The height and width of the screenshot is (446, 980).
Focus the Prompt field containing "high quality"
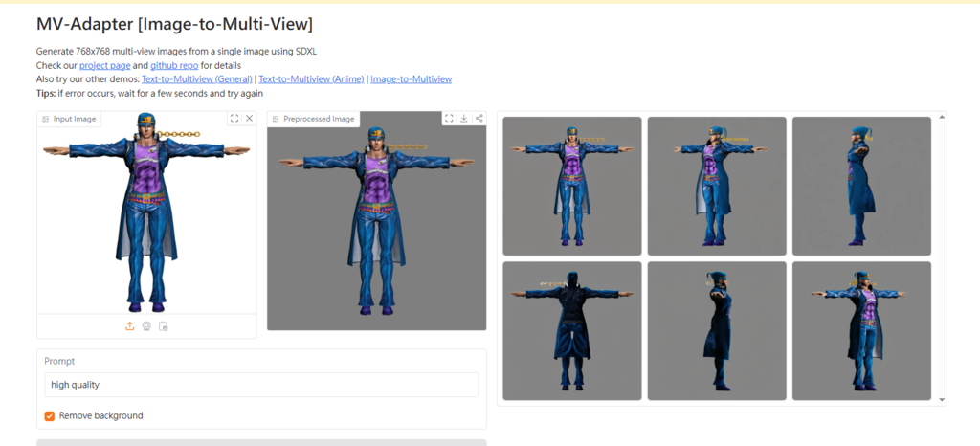click(261, 385)
